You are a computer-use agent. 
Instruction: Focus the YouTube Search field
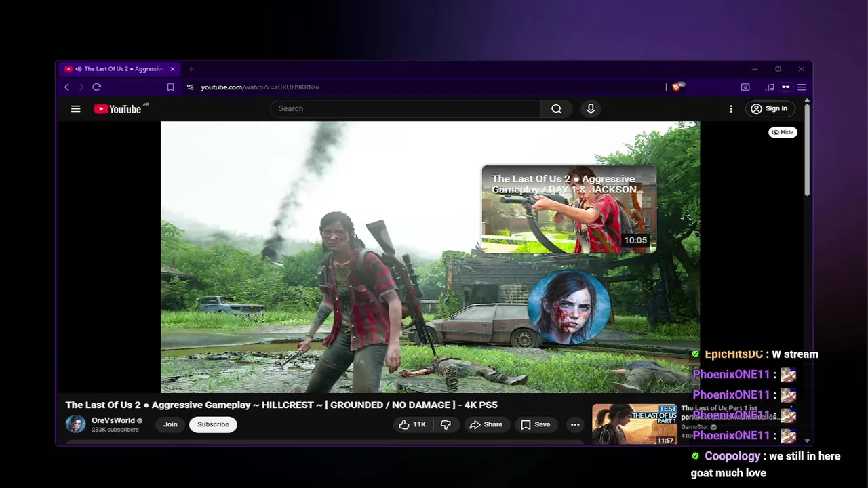406,109
